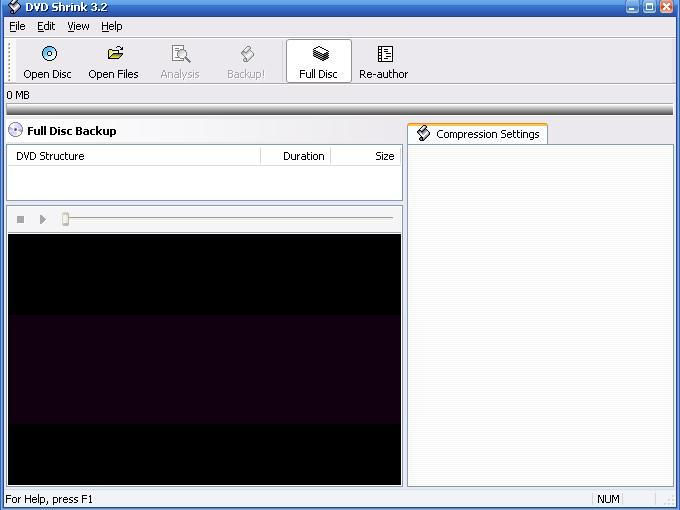Select the Compression Settings tab

(x=477, y=134)
